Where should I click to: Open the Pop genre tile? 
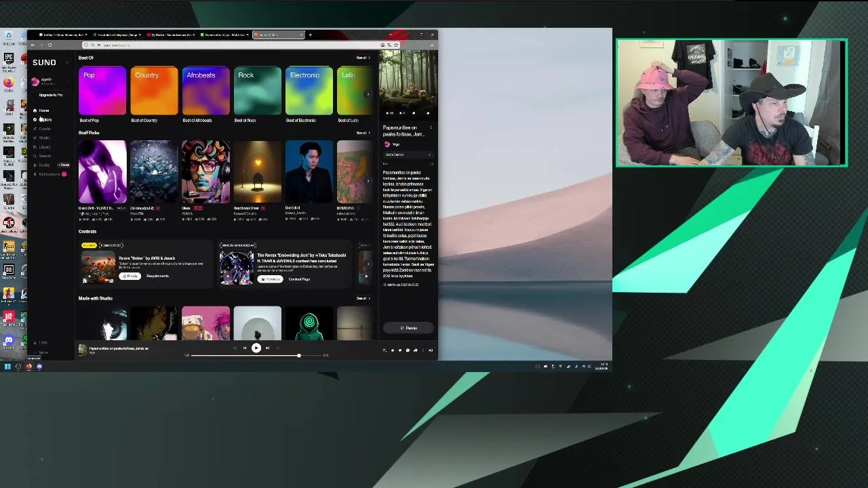tap(102, 90)
